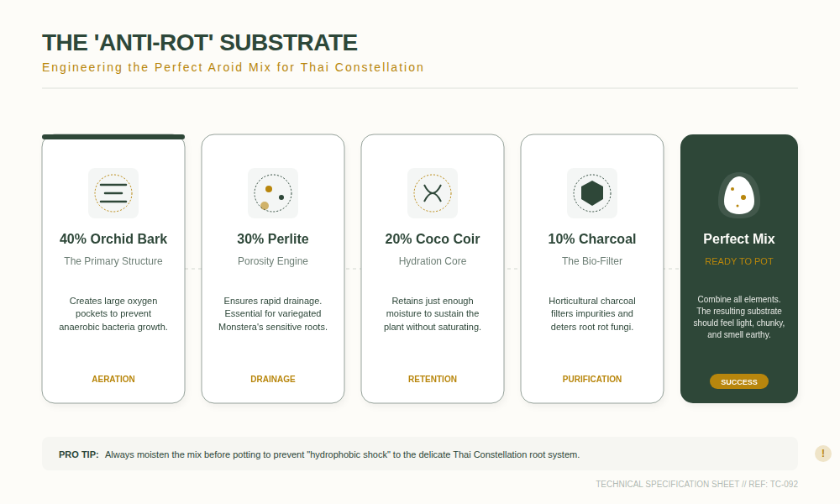The width and height of the screenshot is (840, 504).
Task: Click the PURIFICATION tag
Action: (592, 379)
